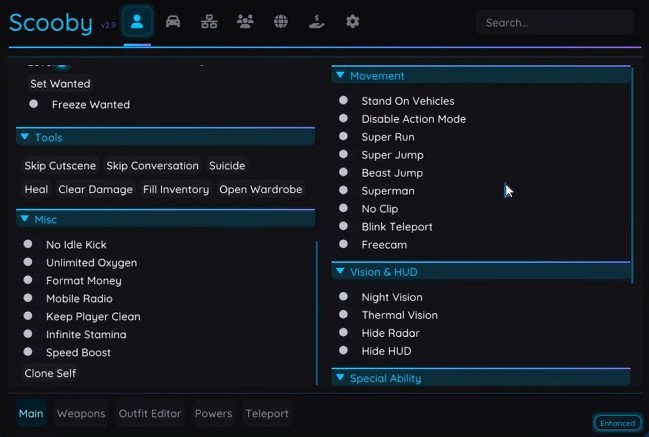Image resolution: width=649 pixels, height=437 pixels.
Task: Toggle No Clip
Action: 344,208
